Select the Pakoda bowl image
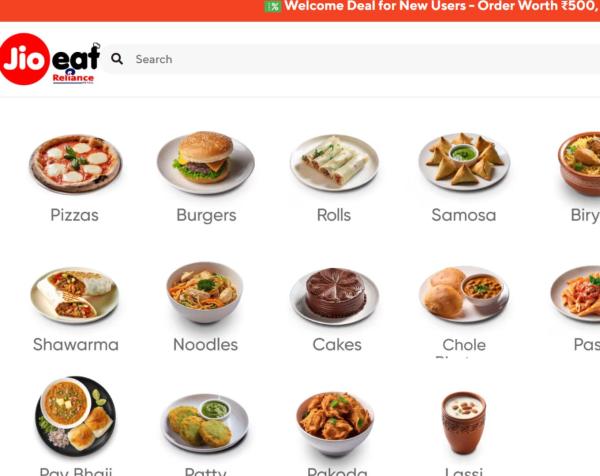Viewport: 600px width, 476px height. [x=335, y=424]
